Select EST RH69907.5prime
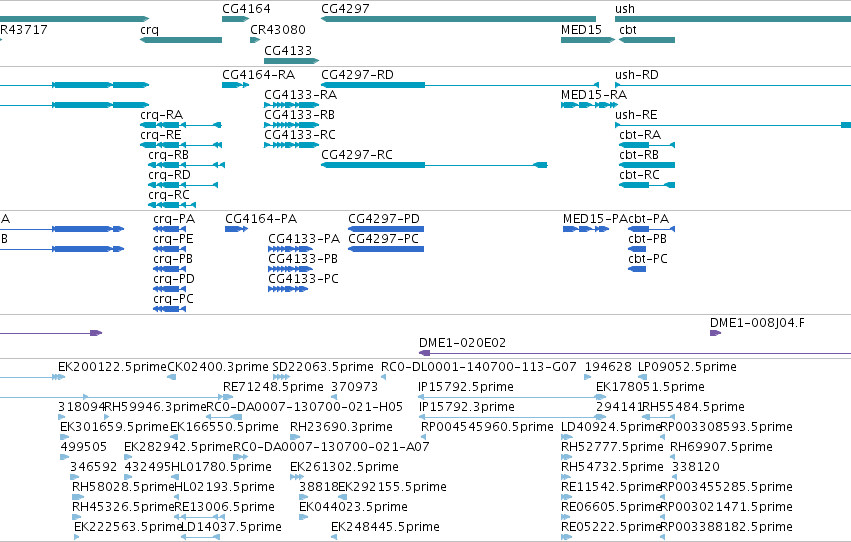This screenshot has width=851, height=542. tap(721, 447)
